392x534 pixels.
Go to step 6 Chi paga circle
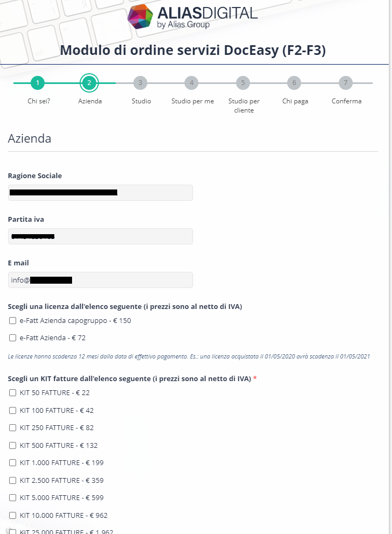[x=294, y=83]
